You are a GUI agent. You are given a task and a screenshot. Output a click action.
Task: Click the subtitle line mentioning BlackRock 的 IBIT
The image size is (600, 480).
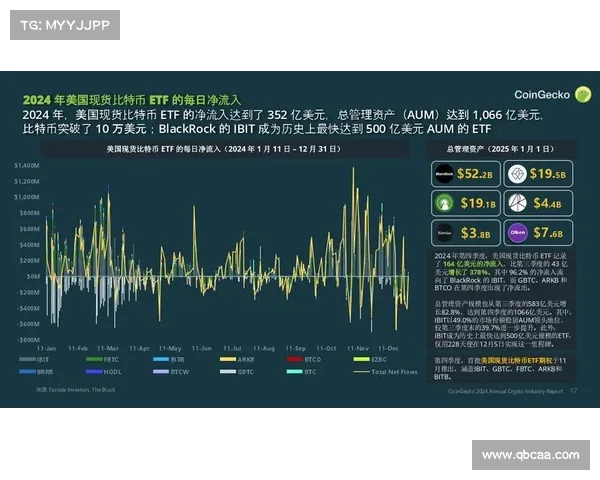(256, 129)
